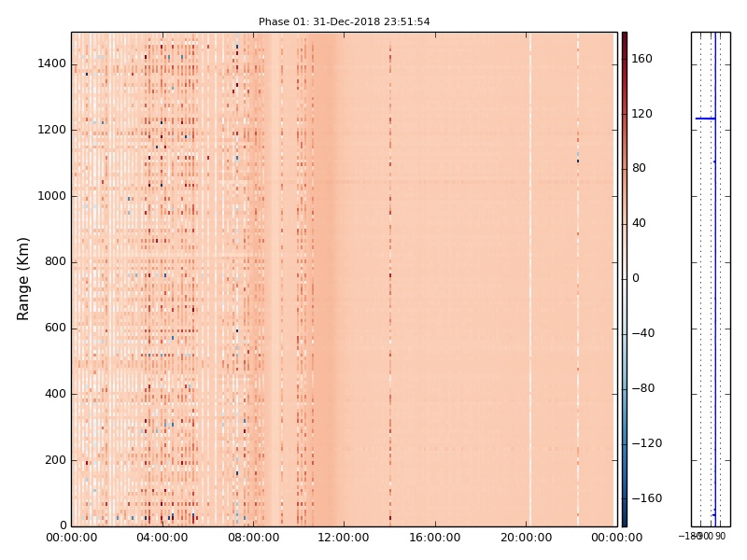Viewport: 747px width, 560px height.
Task: Click the 200 tick on Range axis
Action: coord(55,460)
